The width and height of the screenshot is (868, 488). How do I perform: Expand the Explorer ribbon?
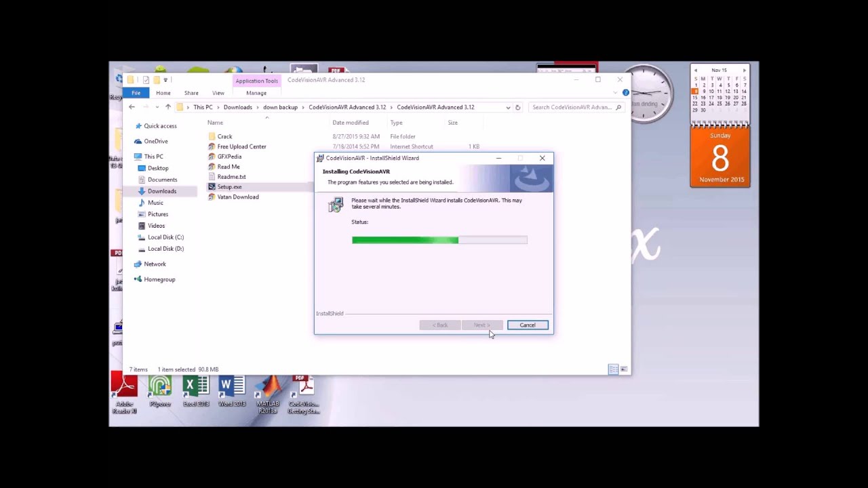click(x=617, y=93)
